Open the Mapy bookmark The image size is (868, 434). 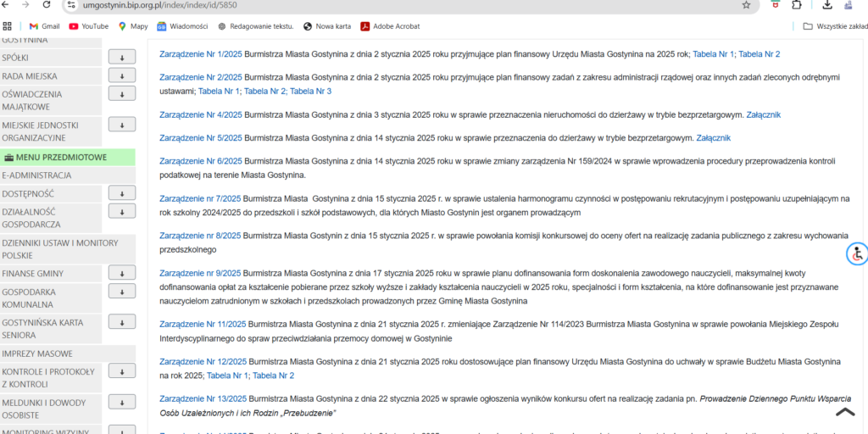coord(133,26)
